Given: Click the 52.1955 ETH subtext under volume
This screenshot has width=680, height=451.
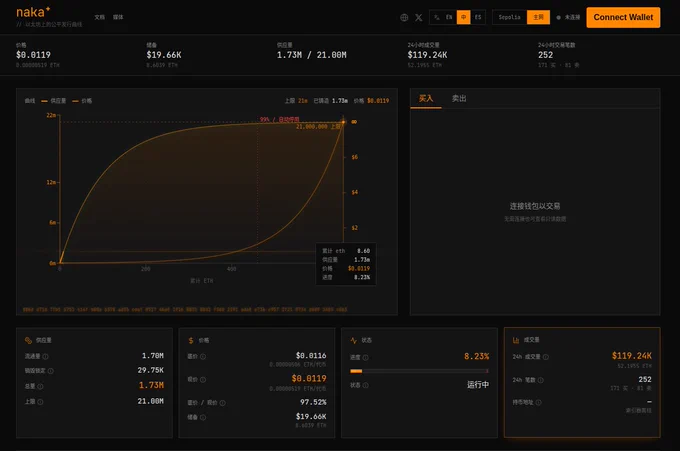Looking at the screenshot, I should click(425, 65).
